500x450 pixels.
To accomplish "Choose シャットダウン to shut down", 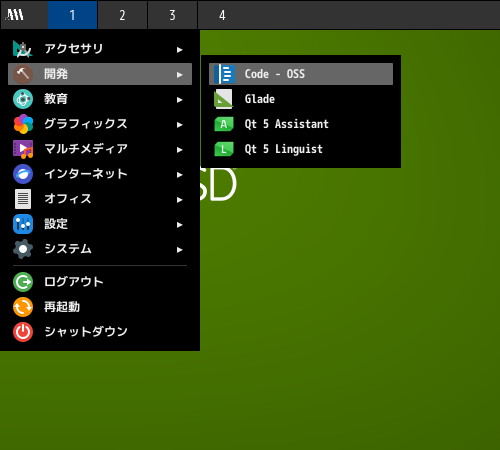I will (100, 332).
